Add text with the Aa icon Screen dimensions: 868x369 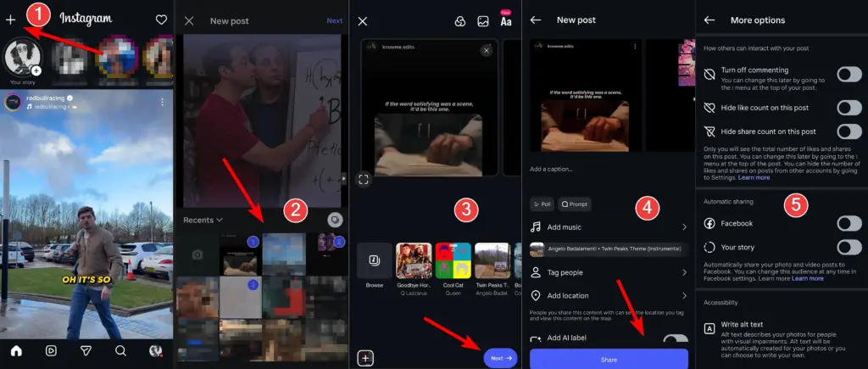tap(506, 21)
